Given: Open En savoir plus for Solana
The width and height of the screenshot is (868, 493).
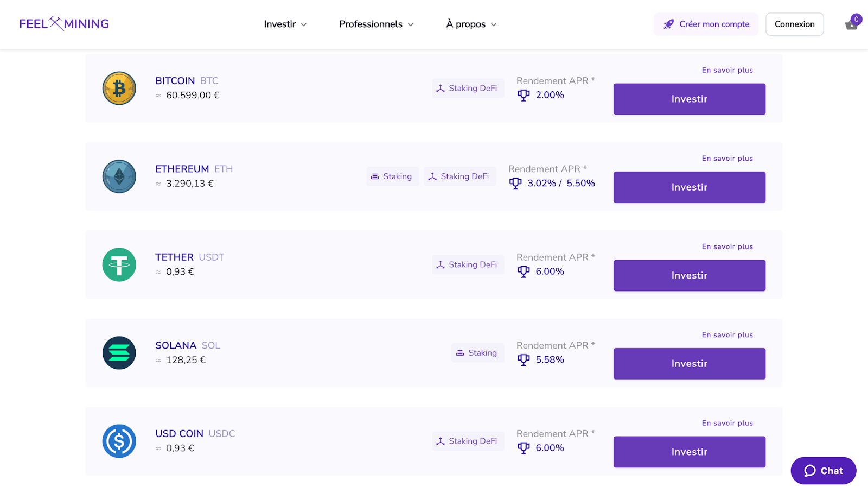Looking at the screenshot, I should [727, 335].
